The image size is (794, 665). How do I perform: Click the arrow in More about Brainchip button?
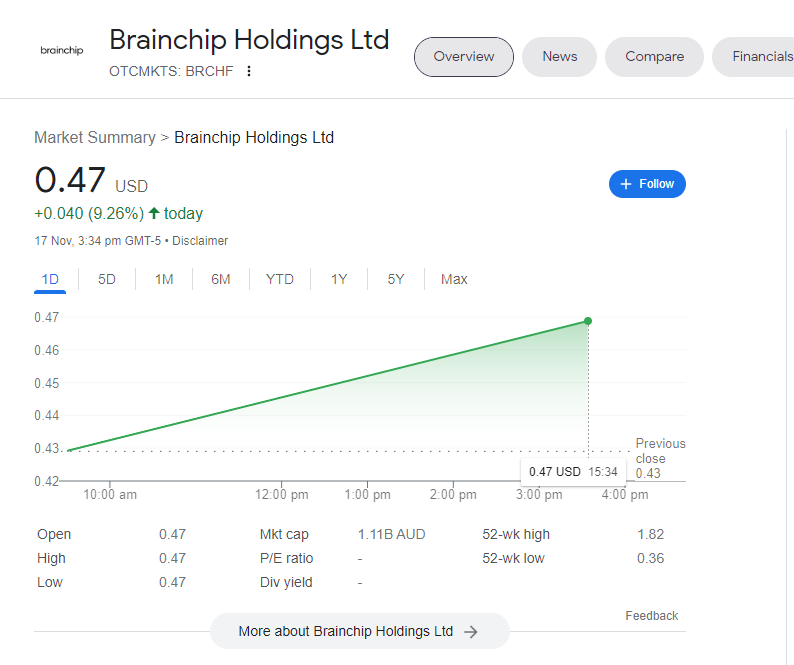tap(471, 632)
